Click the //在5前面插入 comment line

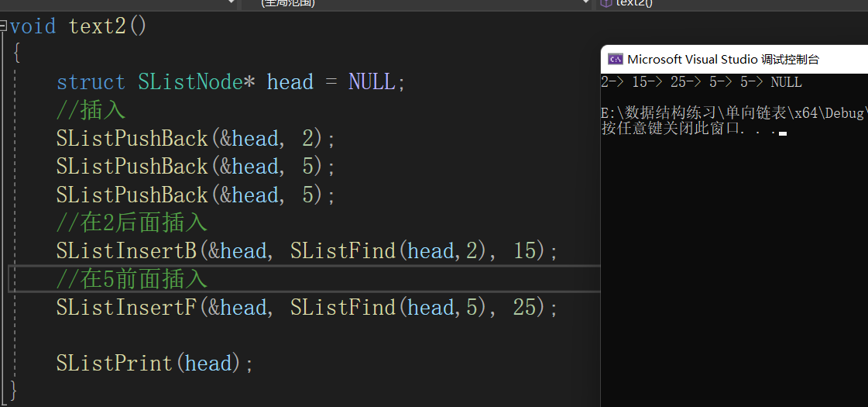point(132,279)
